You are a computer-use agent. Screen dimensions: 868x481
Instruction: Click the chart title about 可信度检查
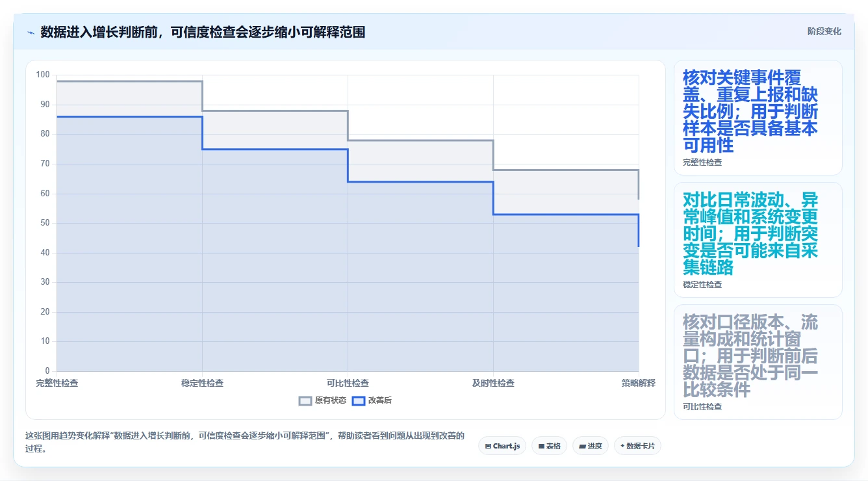[x=203, y=32]
